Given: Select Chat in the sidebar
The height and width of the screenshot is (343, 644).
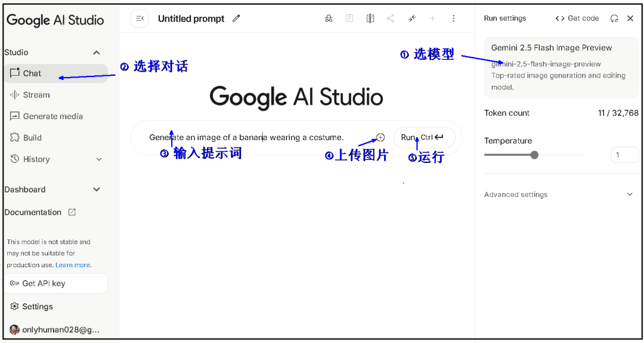Looking at the screenshot, I should click(x=56, y=73).
